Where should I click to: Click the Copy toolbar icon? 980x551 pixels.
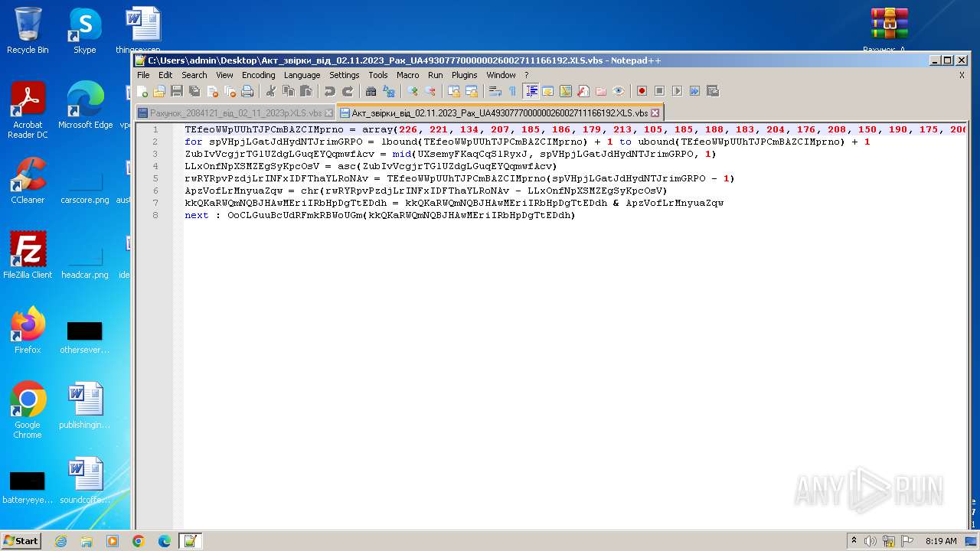pos(288,91)
